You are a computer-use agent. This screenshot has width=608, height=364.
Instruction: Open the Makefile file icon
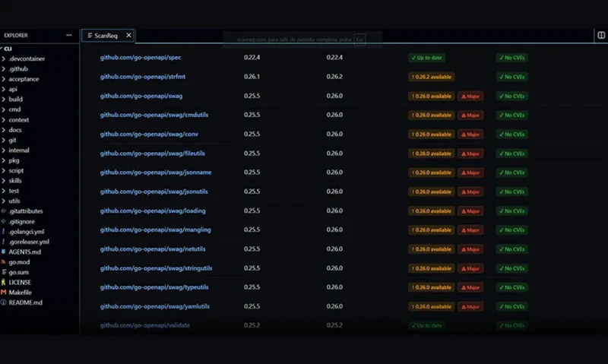[x=4, y=293]
